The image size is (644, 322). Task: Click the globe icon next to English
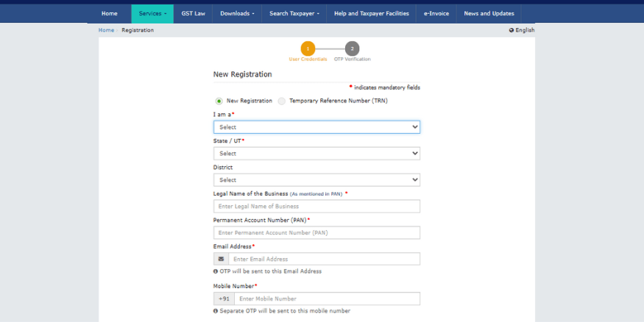(512, 30)
